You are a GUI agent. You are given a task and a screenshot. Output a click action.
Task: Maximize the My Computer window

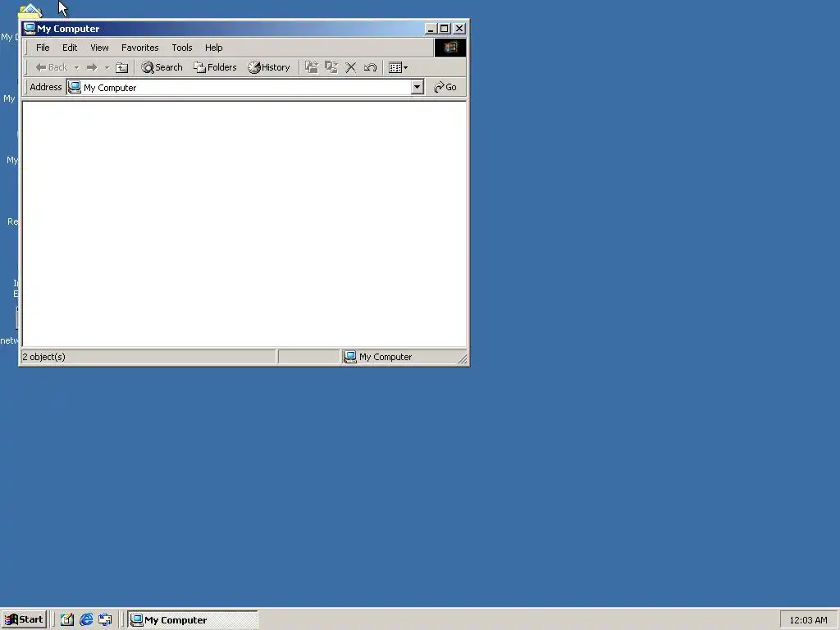pyautogui.click(x=444, y=29)
